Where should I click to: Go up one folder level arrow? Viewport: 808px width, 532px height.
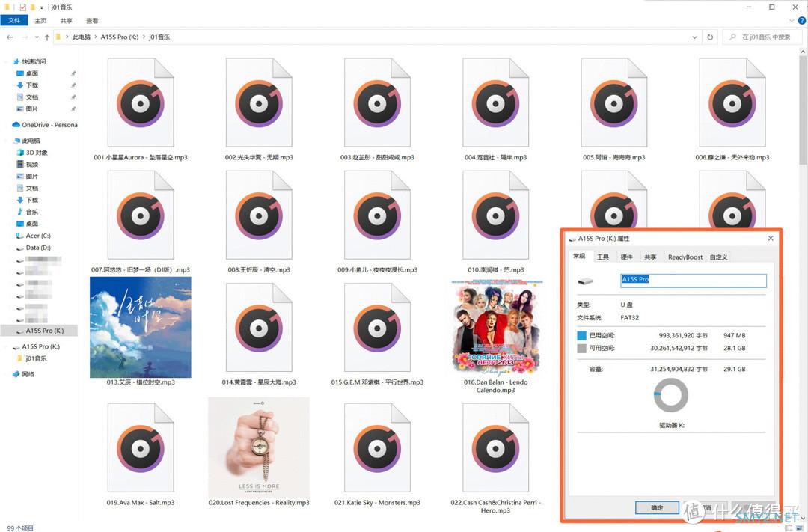(47, 37)
